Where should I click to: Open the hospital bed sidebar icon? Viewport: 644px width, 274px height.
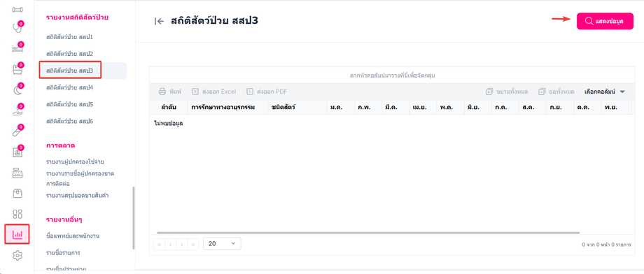[17, 49]
